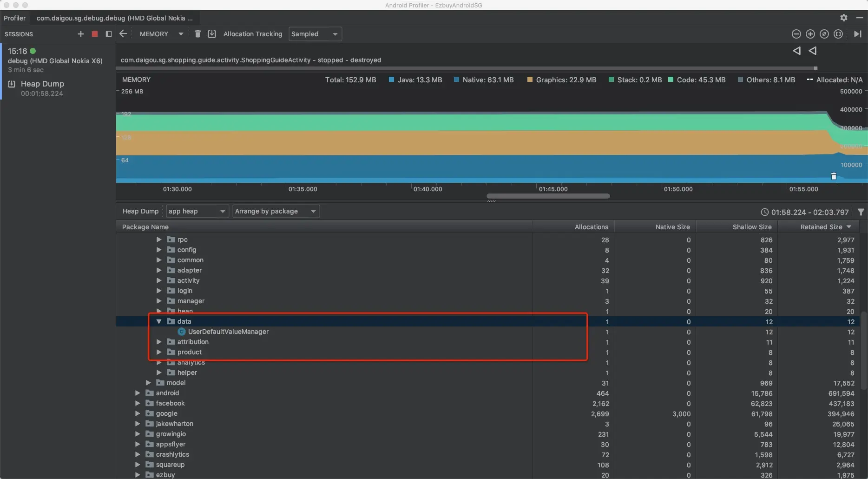Jump to live timeline end
Image resolution: width=868 pixels, height=479 pixels.
pos(858,34)
